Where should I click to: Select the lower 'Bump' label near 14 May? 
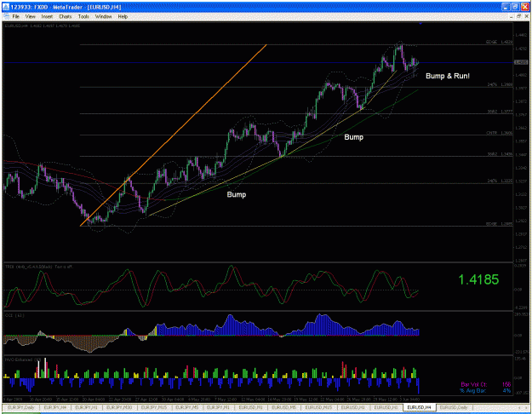tap(236, 194)
